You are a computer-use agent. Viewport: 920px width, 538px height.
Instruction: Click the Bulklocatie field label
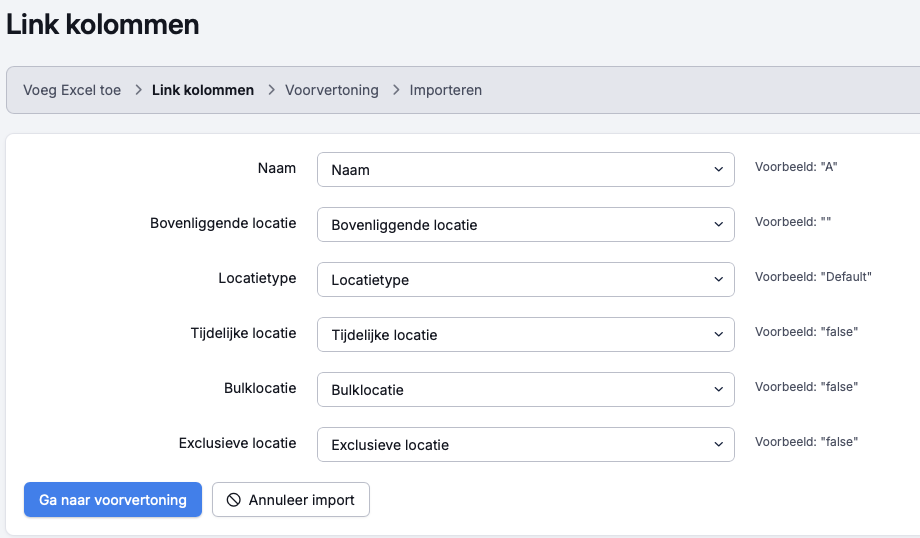[x=260, y=388]
